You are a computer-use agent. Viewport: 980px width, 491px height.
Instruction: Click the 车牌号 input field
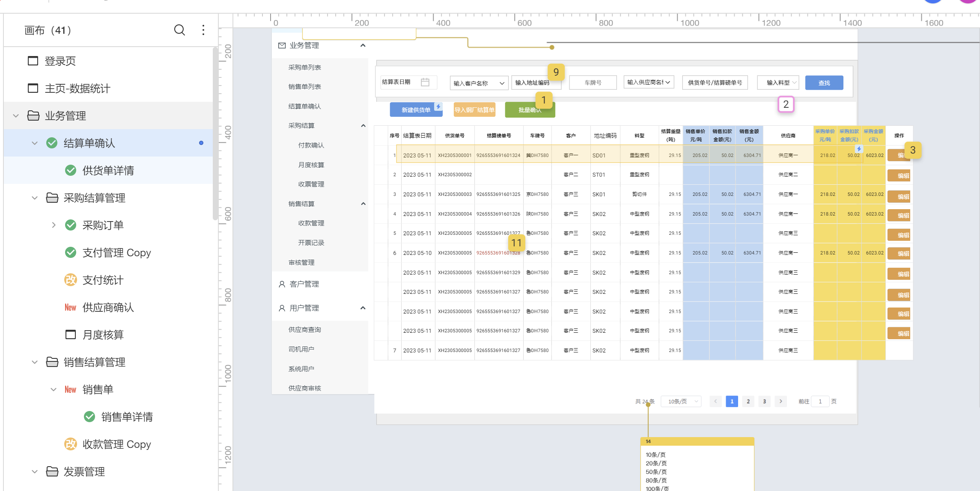pos(593,83)
